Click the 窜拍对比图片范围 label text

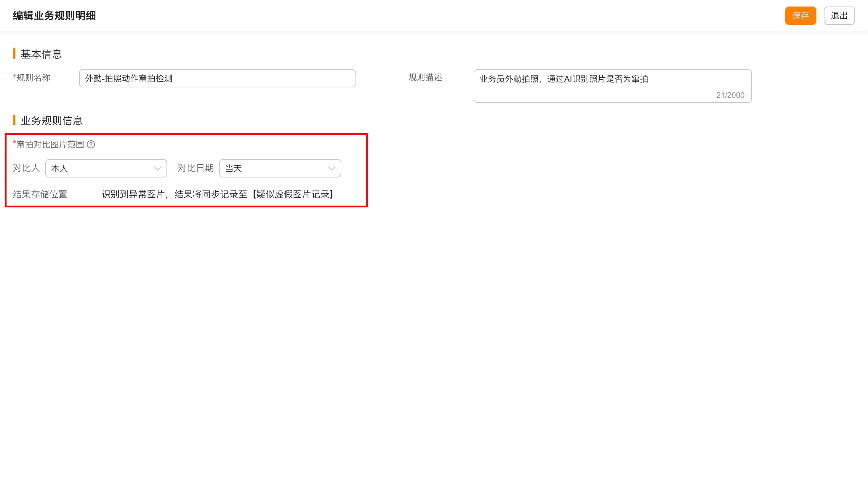pos(50,145)
